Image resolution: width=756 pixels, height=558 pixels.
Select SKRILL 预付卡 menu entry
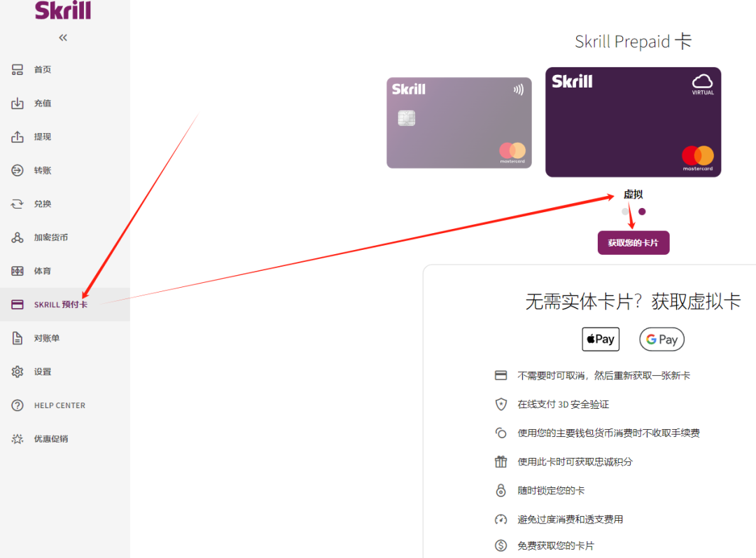(65, 305)
